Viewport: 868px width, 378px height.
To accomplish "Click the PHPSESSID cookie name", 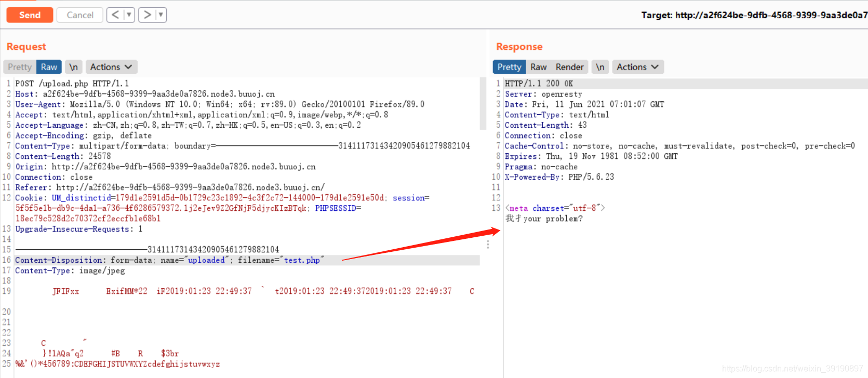I will click(x=336, y=208).
